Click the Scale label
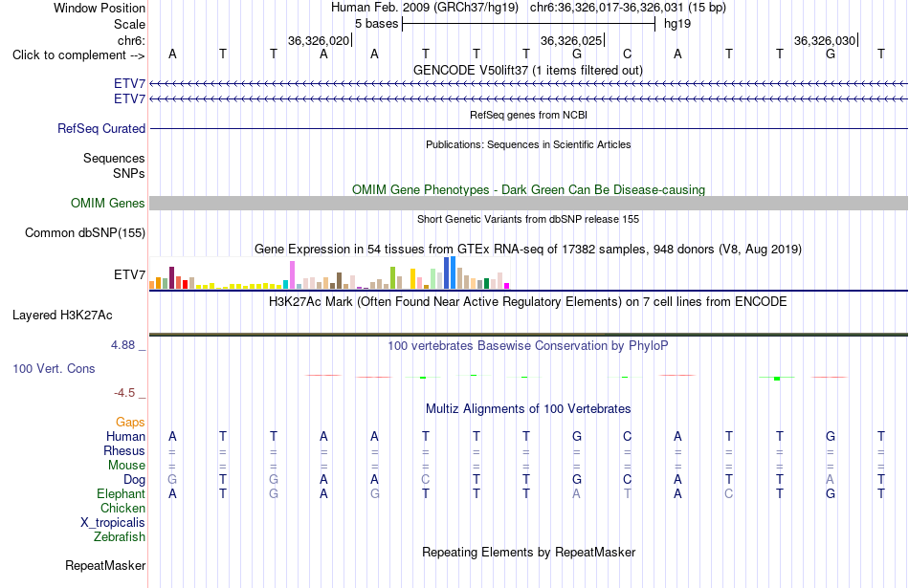909x588 pixels. [129, 24]
